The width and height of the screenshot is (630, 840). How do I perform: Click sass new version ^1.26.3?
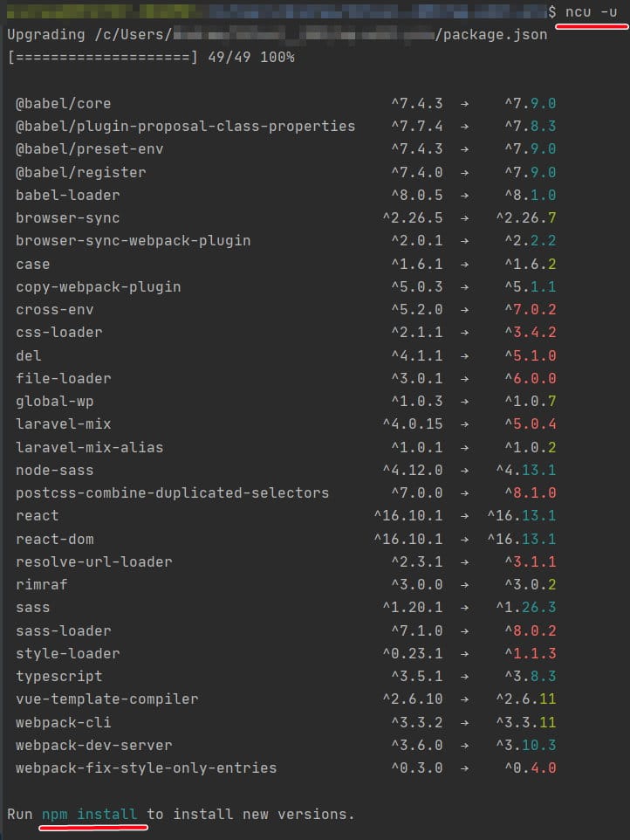pyautogui.click(x=526, y=608)
